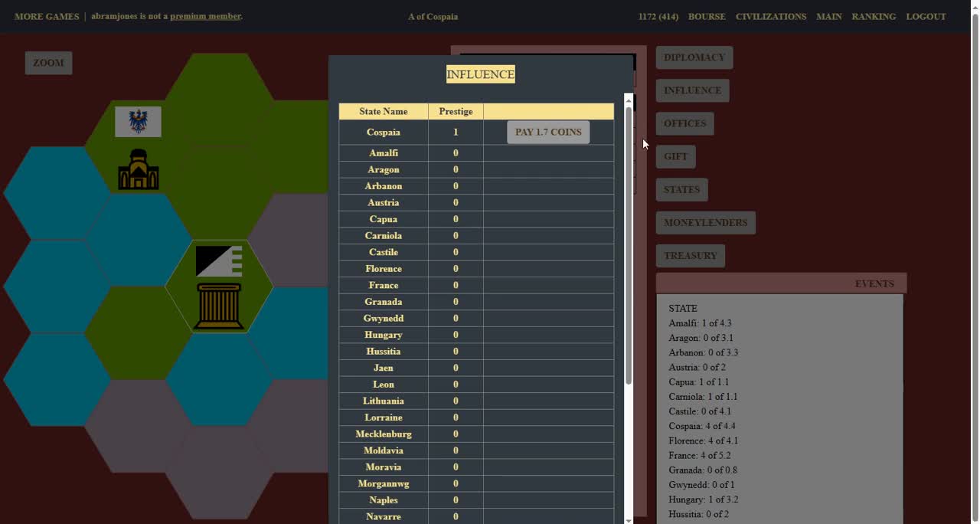Open Civilizations from the top menu
The height and width of the screenshot is (524, 980).
click(x=770, y=16)
